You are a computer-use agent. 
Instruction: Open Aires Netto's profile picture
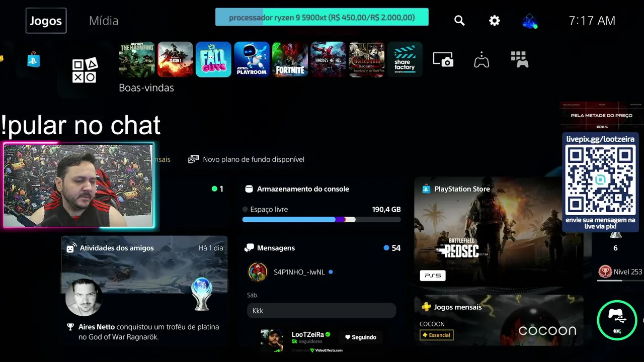(x=84, y=297)
